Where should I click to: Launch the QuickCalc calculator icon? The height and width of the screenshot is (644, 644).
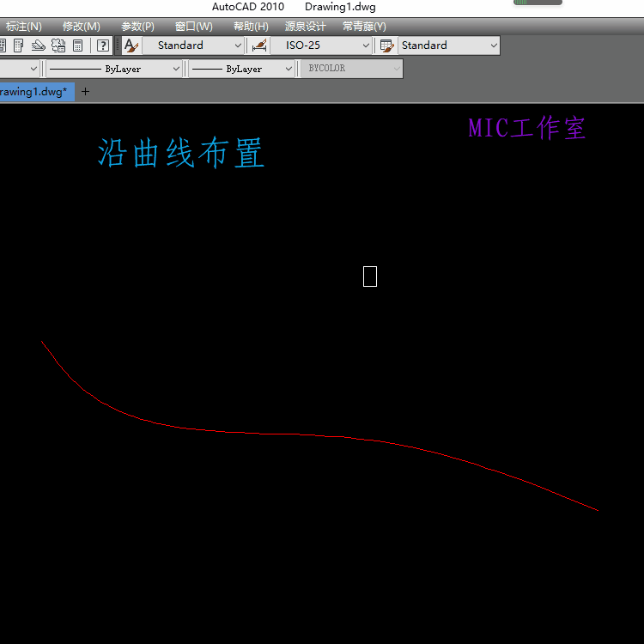(77, 46)
